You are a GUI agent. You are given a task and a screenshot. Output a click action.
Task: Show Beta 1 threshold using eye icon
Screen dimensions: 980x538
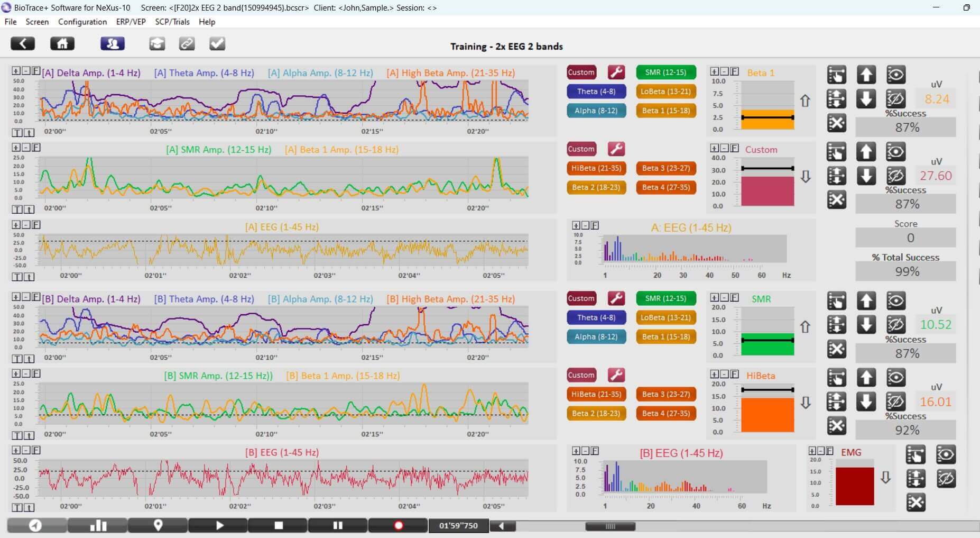point(895,75)
